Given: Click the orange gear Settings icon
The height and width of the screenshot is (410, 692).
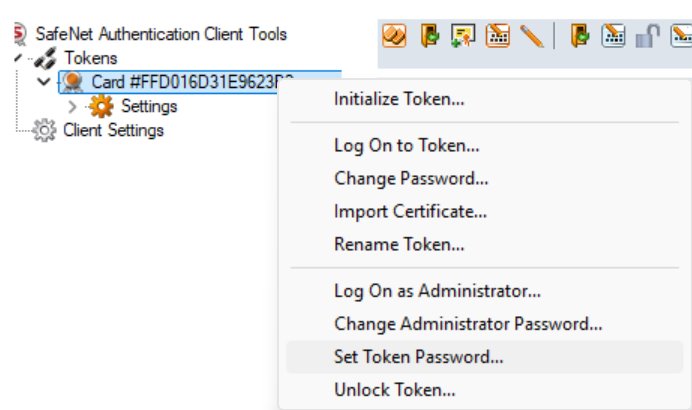Looking at the screenshot, I should 101,106.
